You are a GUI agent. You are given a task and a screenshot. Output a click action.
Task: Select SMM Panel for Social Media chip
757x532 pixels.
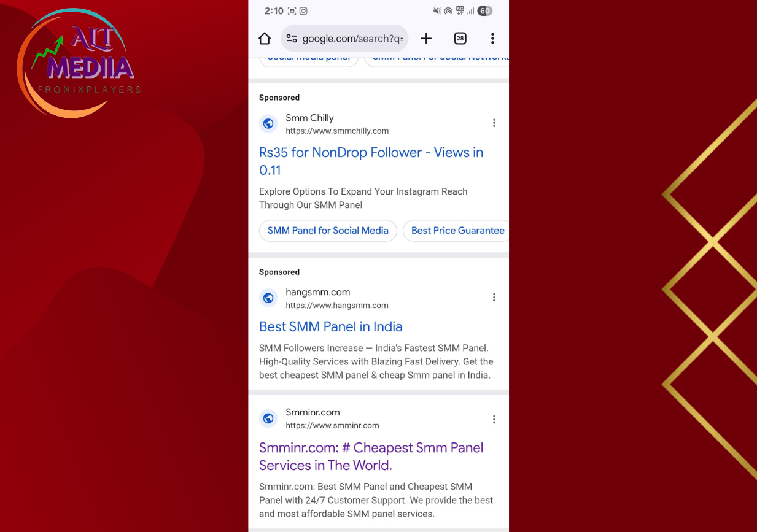tap(328, 231)
